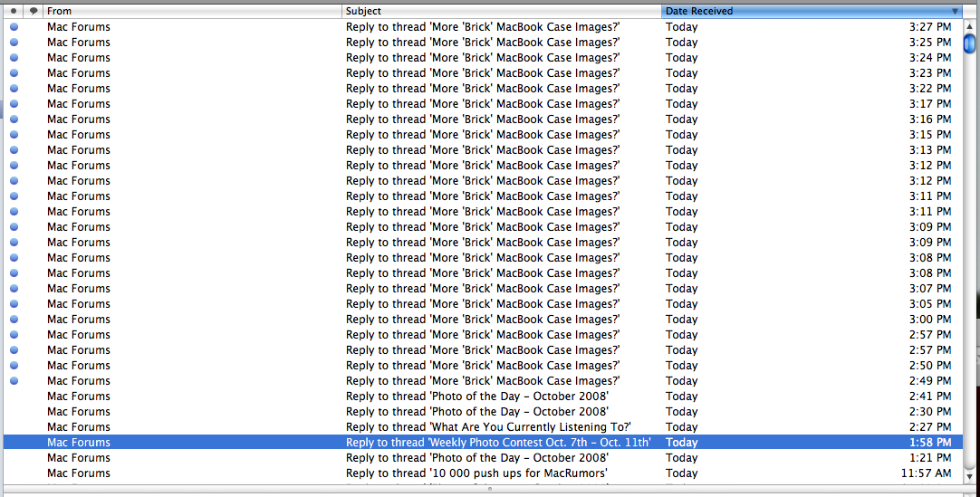The image size is (980, 497).
Task: Click the 3:27 PM time cell
Action: coord(930,27)
